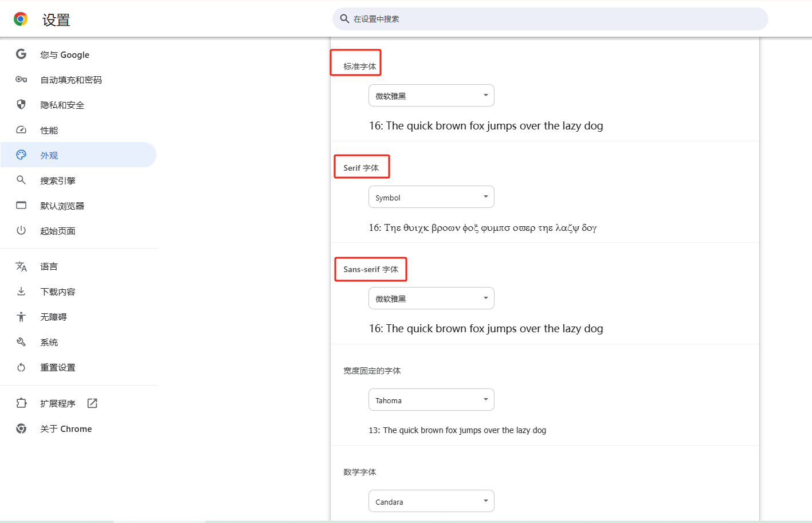Click the standard font preview sentence under 标准字体
Screen dimensions: 812x523
(x=486, y=126)
